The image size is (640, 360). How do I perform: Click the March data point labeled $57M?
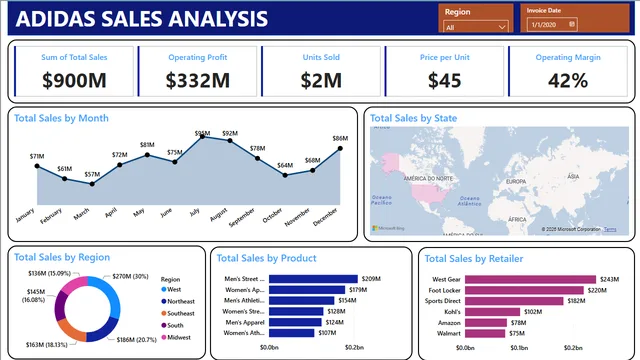[92, 184]
